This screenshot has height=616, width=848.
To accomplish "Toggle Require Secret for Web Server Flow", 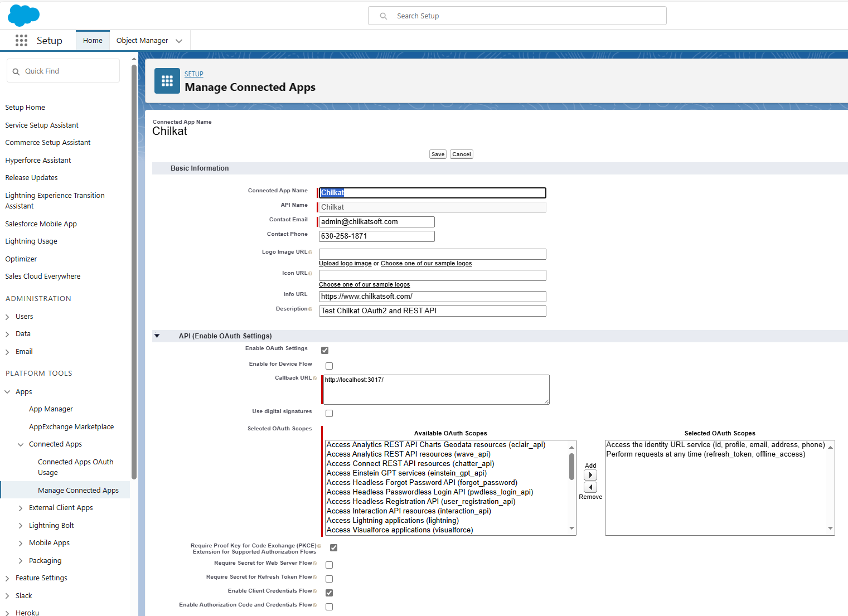I will (329, 565).
